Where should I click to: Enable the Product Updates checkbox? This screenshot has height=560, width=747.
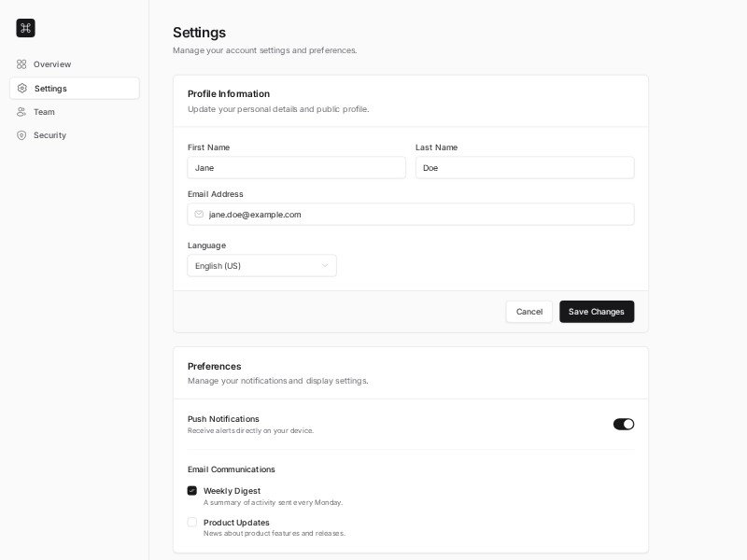point(192,523)
